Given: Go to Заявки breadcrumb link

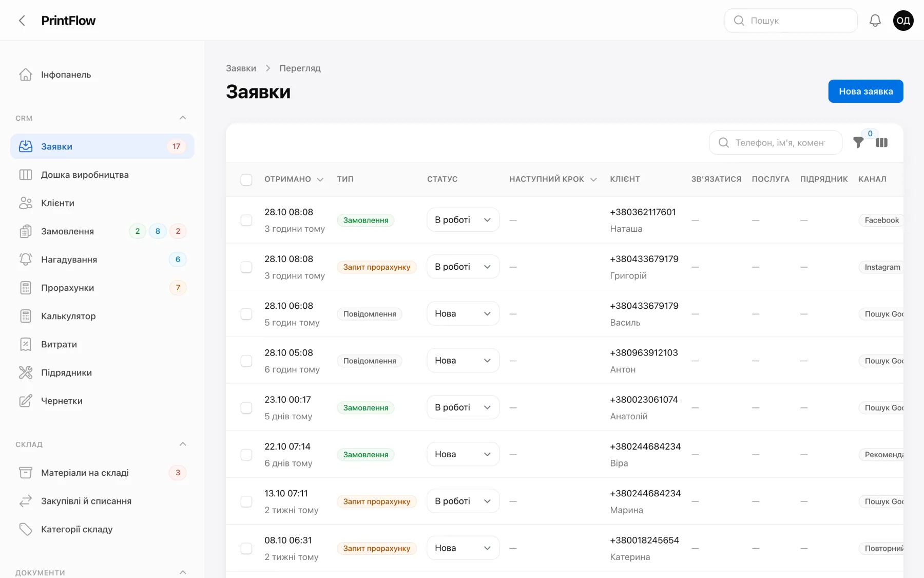Looking at the screenshot, I should [241, 68].
